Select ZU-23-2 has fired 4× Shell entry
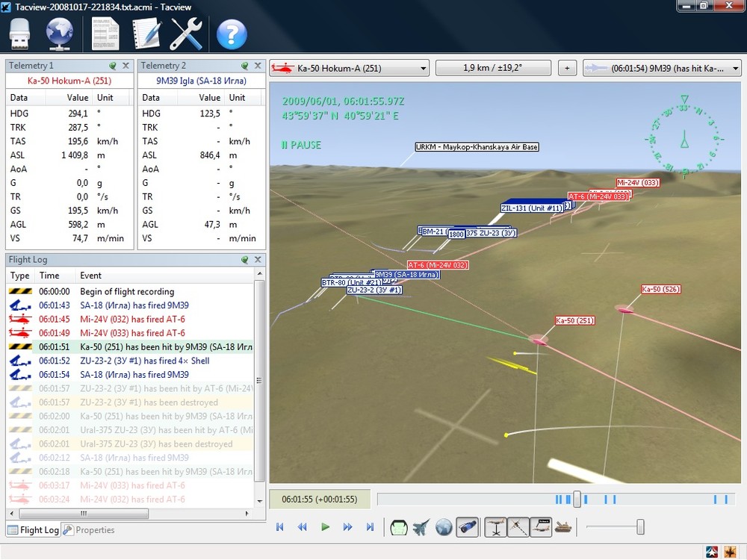The image size is (747, 560). [131, 361]
